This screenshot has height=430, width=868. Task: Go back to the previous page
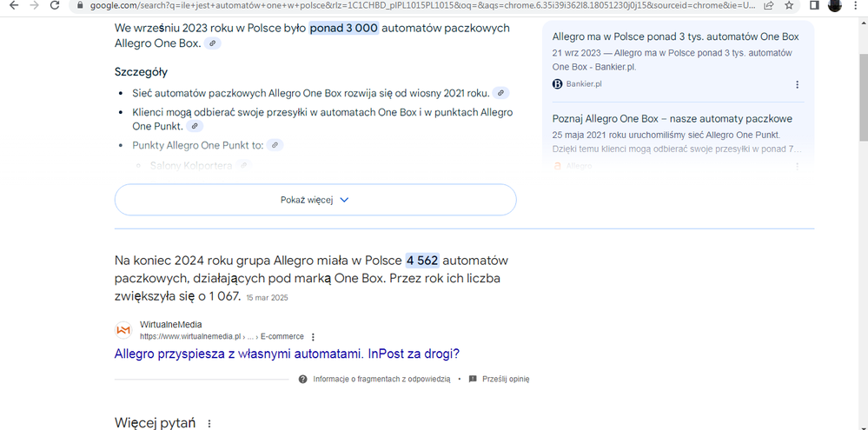(15, 5)
